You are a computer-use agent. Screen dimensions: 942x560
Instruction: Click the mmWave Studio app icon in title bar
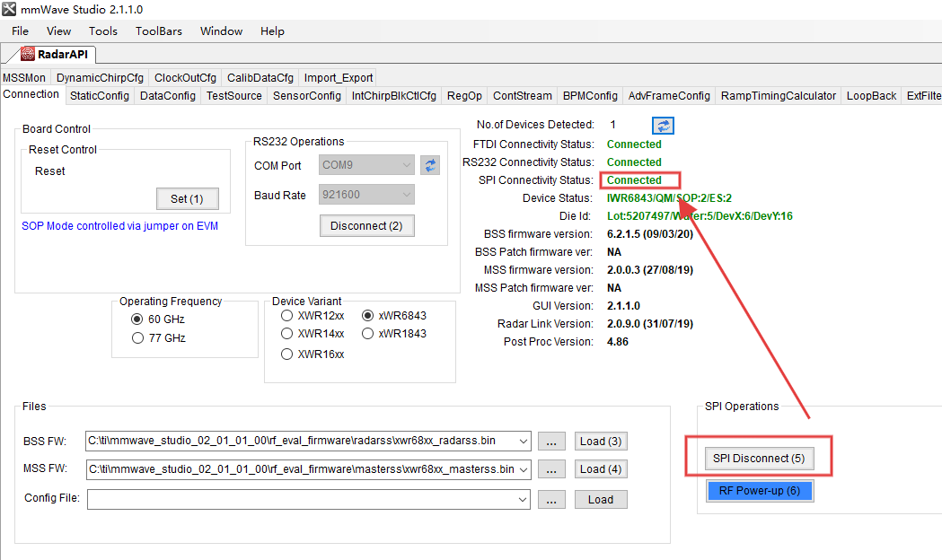[9, 9]
